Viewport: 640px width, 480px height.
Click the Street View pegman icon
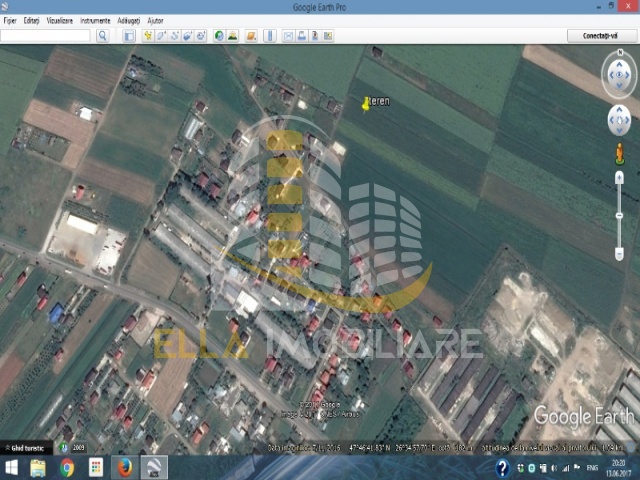(x=620, y=154)
